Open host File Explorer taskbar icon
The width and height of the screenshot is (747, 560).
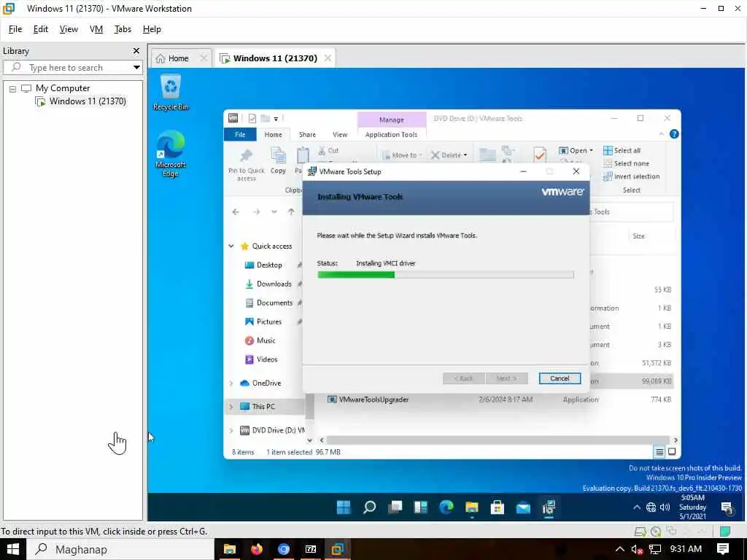point(229,550)
